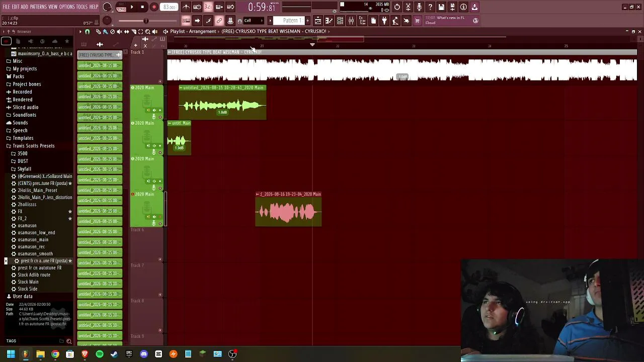Screen dimensions: 644x362
Task: Add a new pattern with plus button
Action: click(x=308, y=21)
